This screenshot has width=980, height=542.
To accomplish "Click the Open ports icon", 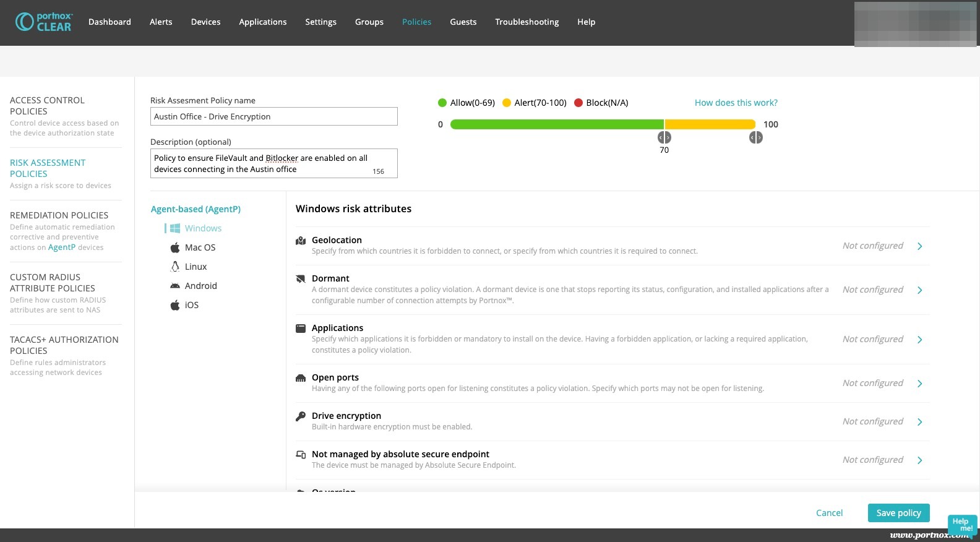I will 301,378.
